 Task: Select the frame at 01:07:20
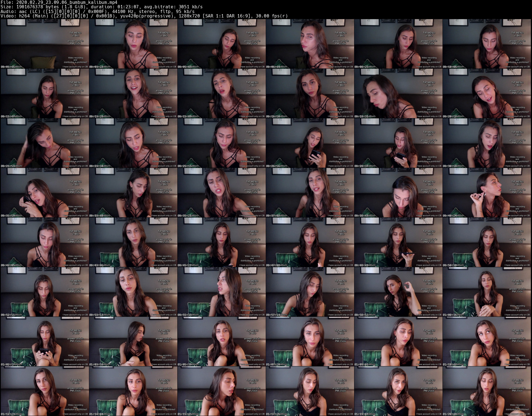[310, 341]
